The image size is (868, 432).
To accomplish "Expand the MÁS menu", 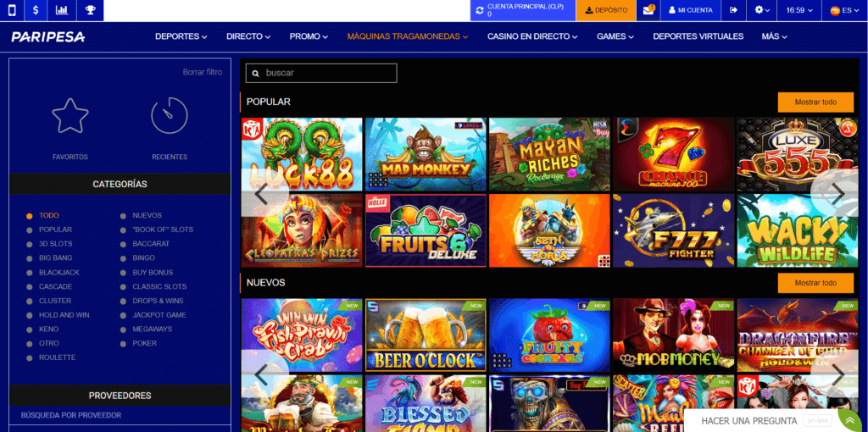I will [774, 36].
